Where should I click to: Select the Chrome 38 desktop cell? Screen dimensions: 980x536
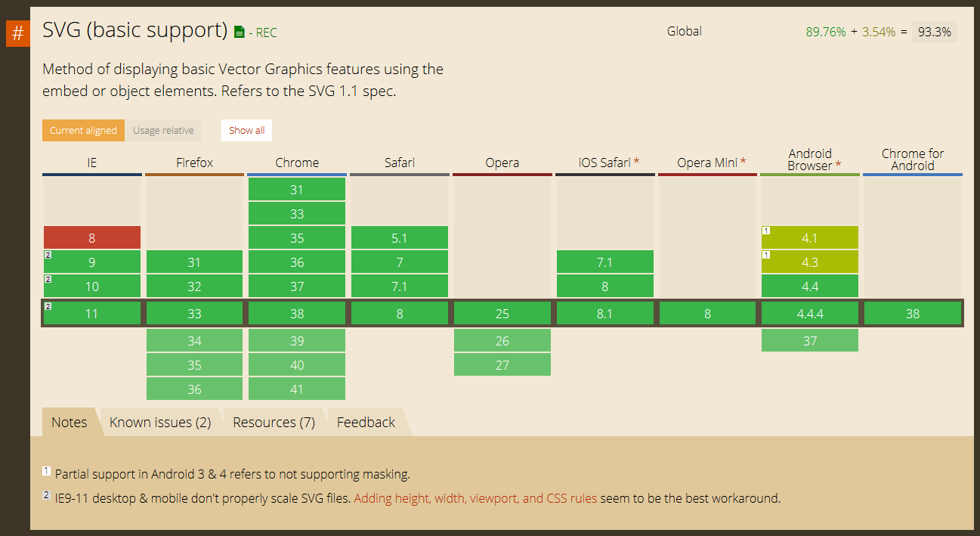(x=297, y=313)
